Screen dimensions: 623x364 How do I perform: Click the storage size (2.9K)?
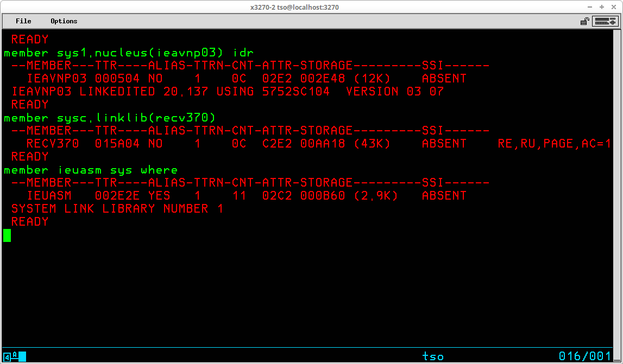click(x=376, y=196)
